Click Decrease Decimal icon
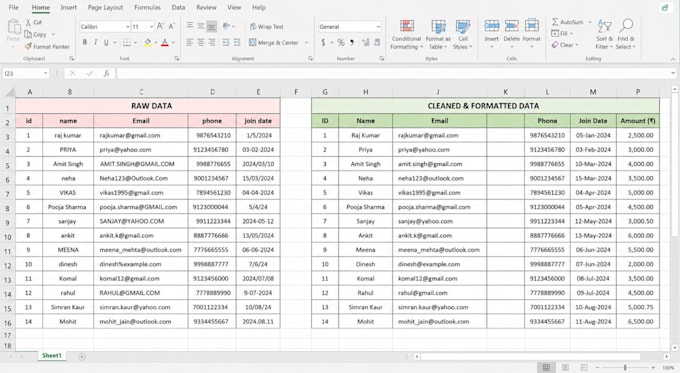The image size is (680, 373). 377,42
